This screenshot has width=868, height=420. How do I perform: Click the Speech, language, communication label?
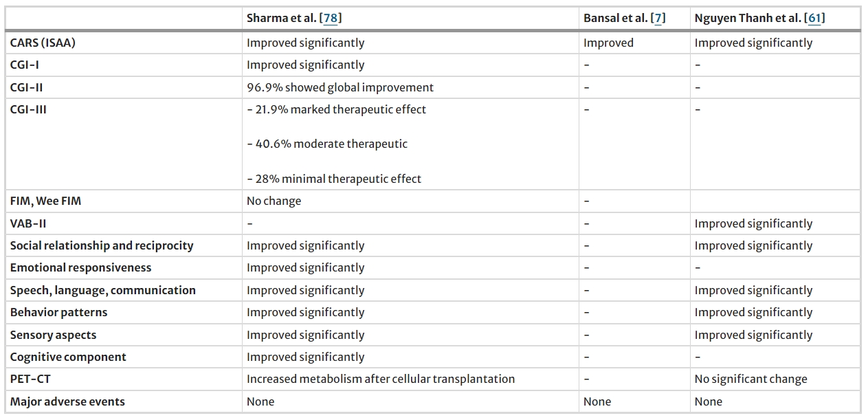(102, 290)
